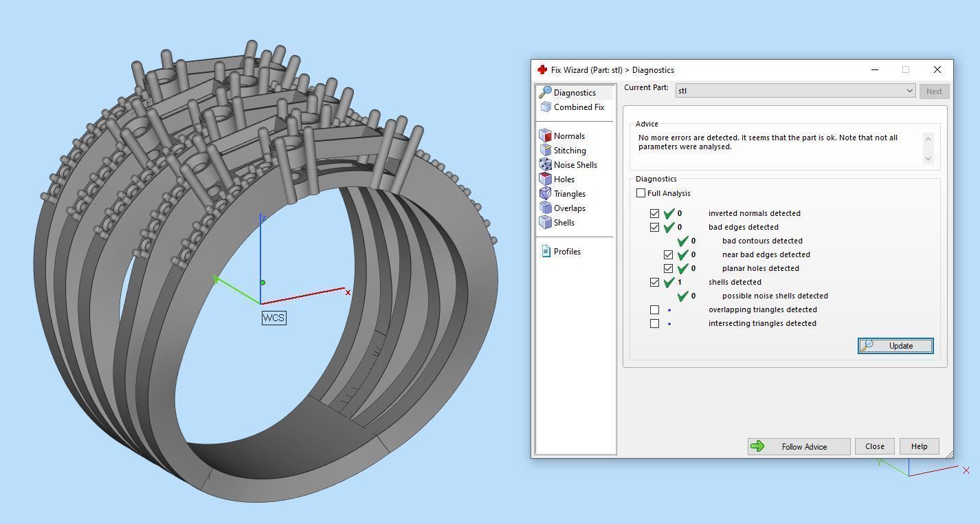Click the 'possible noise shells detected' label
Image resolution: width=980 pixels, height=524 pixels.
coord(775,296)
